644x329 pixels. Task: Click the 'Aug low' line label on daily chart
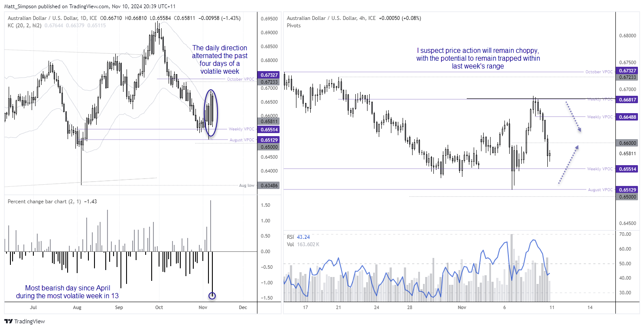pyautogui.click(x=247, y=186)
